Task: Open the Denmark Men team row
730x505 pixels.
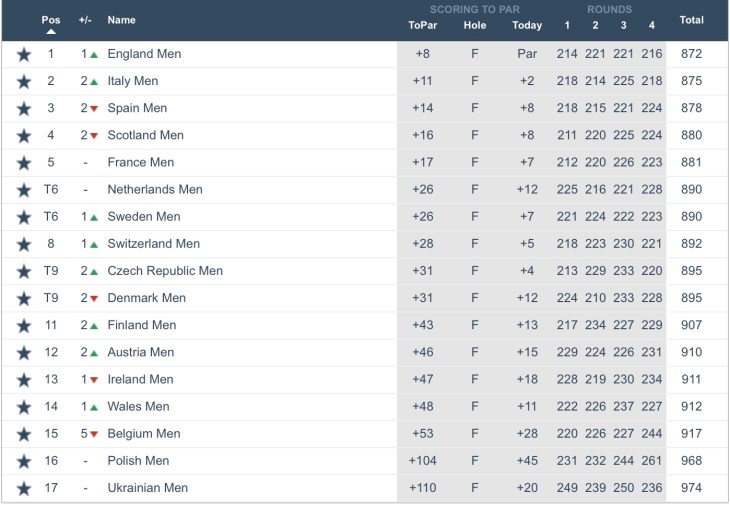Action: point(146,298)
